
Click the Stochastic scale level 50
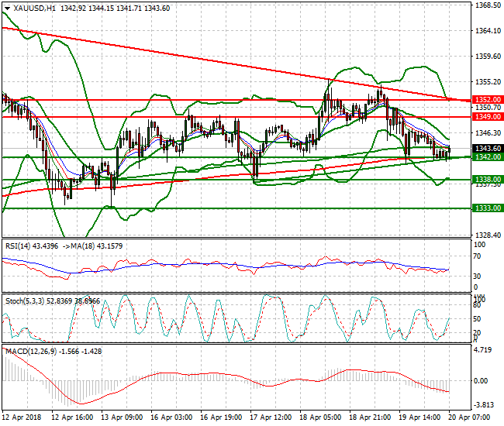coord(478,319)
